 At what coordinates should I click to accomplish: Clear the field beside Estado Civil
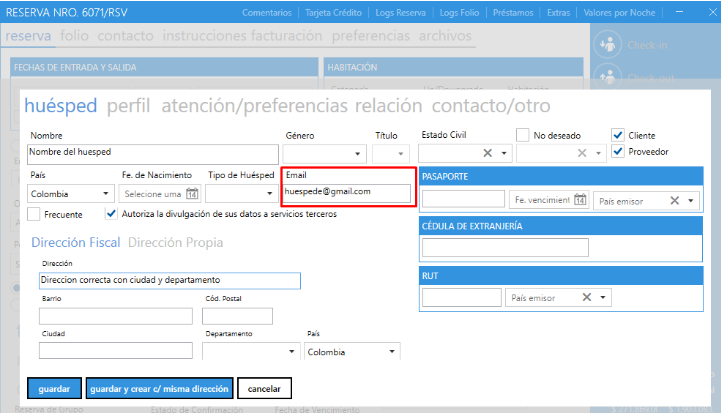[582, 153]
